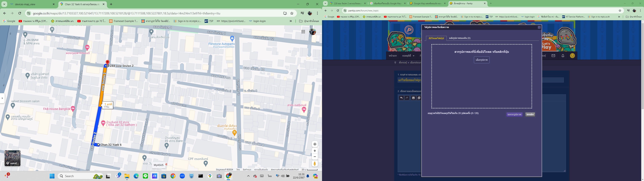Click the show my location icon on the map
The image size is (644, 181).
point(315,144)
